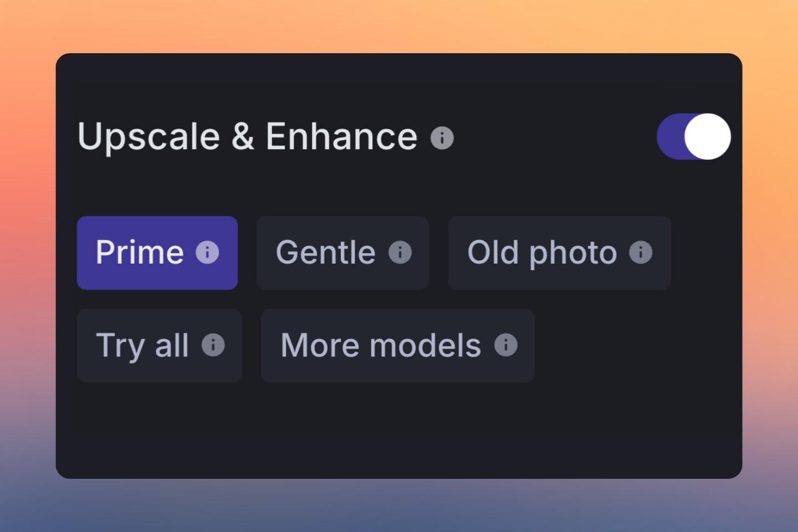
Task: Click the info icon beside Gentle
Action: (x=400, y=252)
